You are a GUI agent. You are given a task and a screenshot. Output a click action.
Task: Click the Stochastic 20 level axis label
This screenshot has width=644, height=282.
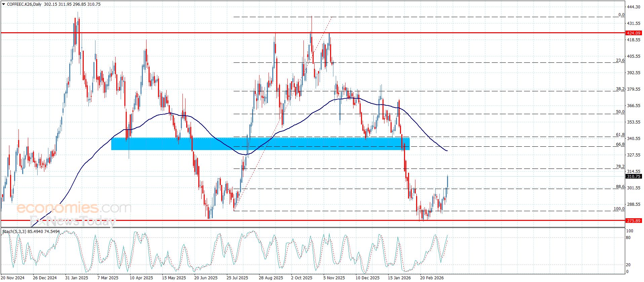pos(629,265)
